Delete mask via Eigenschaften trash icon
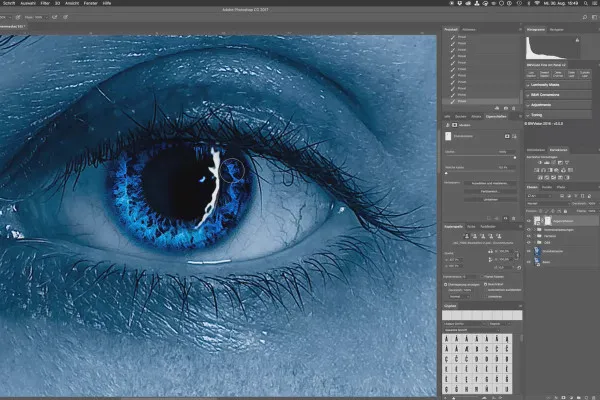 pyautogui.click(x=514, y=218)
